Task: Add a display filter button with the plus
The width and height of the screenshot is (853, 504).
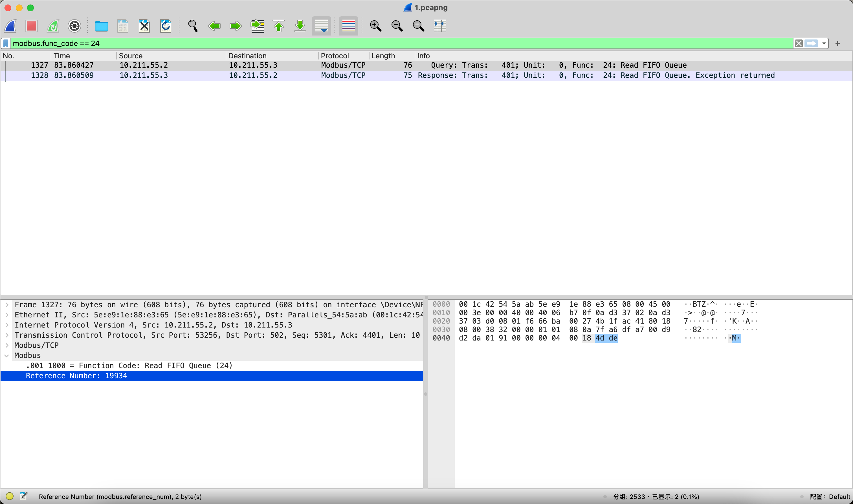Action: pyautogui.click(x=838, y=43)
